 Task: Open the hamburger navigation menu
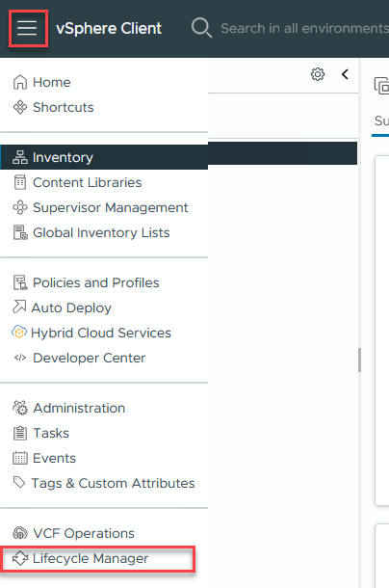[x=27, y=28]
